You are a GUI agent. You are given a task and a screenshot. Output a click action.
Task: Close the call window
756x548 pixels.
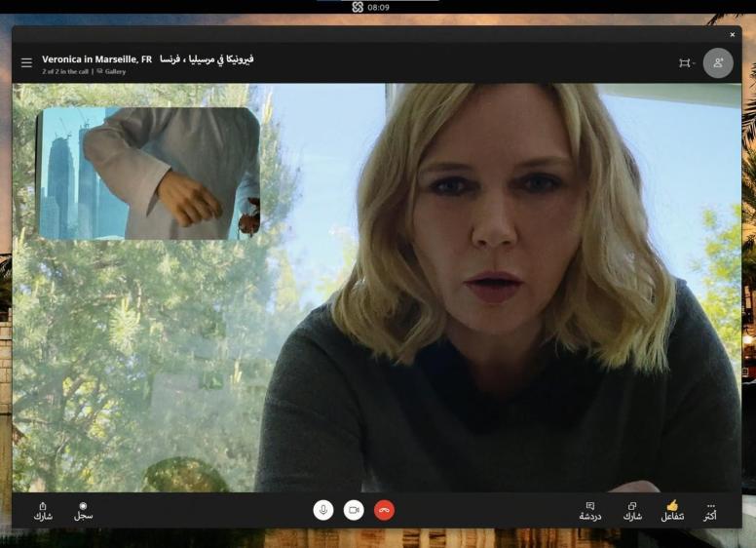[x=733, y=35]
